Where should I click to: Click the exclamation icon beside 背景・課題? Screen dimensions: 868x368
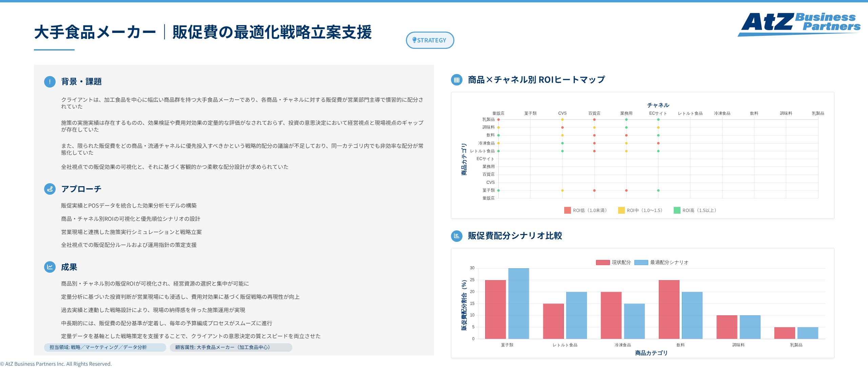pos(50,82)
